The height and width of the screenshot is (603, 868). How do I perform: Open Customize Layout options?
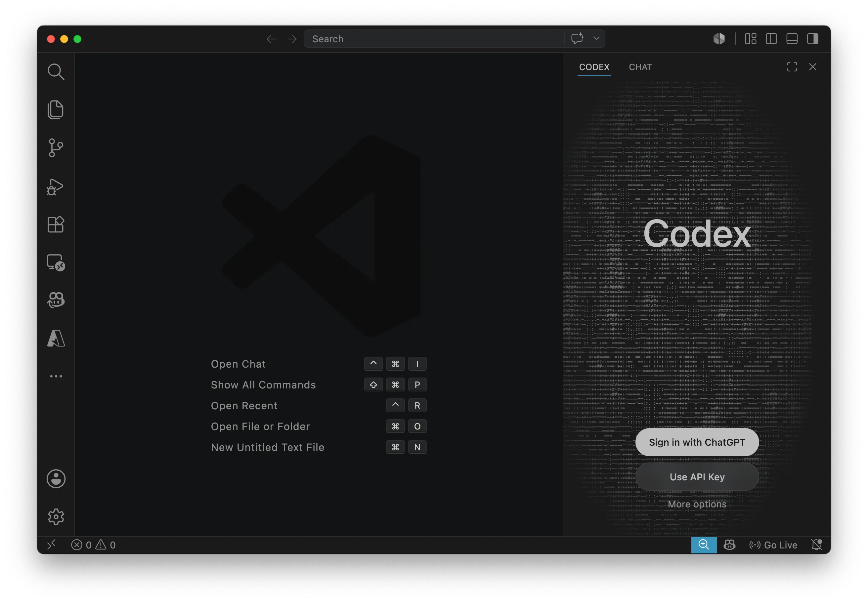point(751,39)
